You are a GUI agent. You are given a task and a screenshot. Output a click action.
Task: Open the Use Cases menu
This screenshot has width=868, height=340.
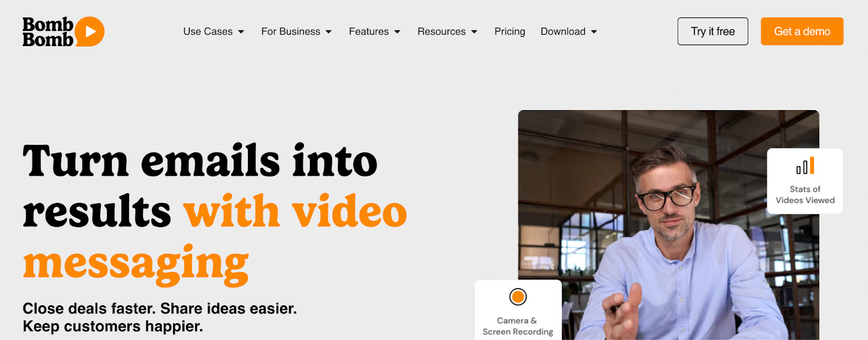(x=208, y=31)
